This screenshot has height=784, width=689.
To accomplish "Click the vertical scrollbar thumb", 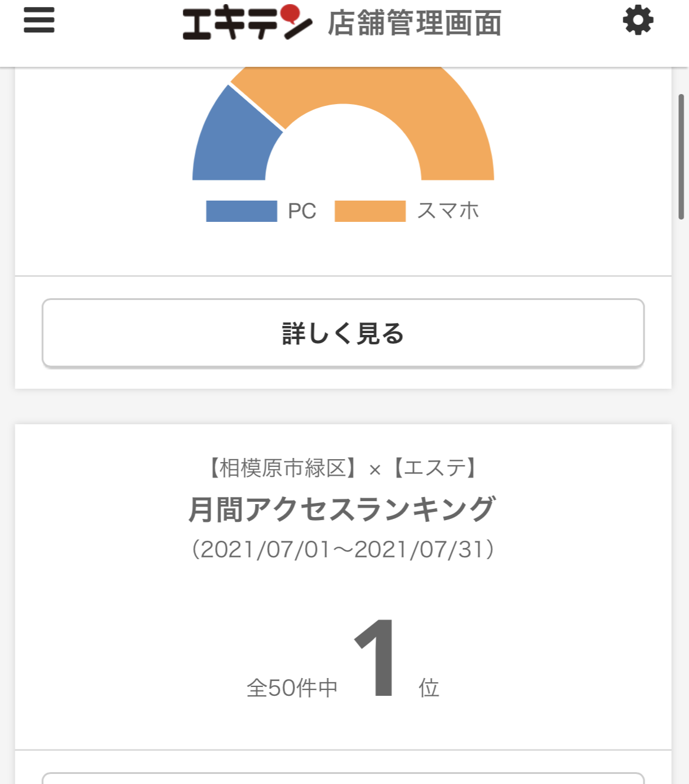I will click(681, 157).
